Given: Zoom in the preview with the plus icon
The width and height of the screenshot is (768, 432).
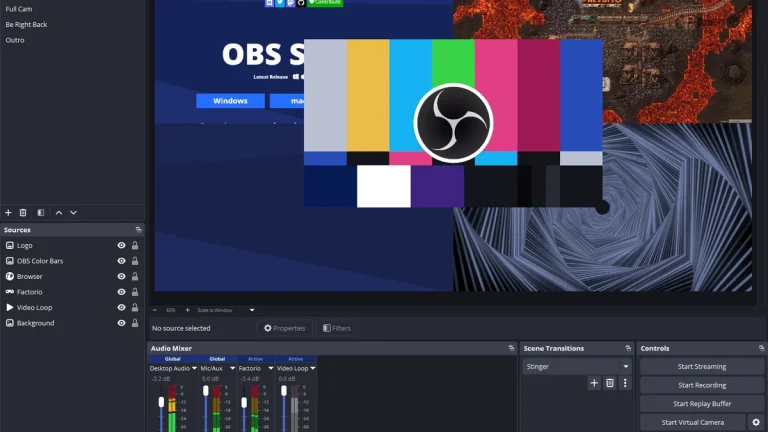Looking at the screenshot, I should (x=187, y=310).
